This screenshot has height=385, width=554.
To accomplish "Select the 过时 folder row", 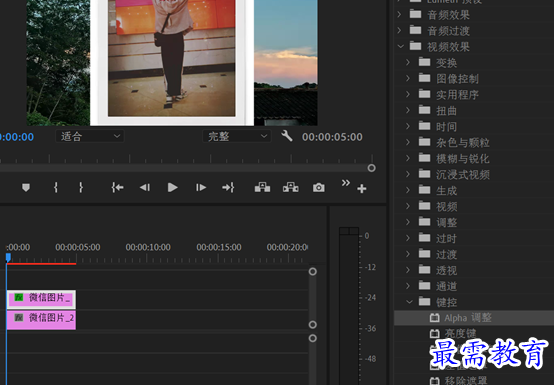I will pos(474,238).
